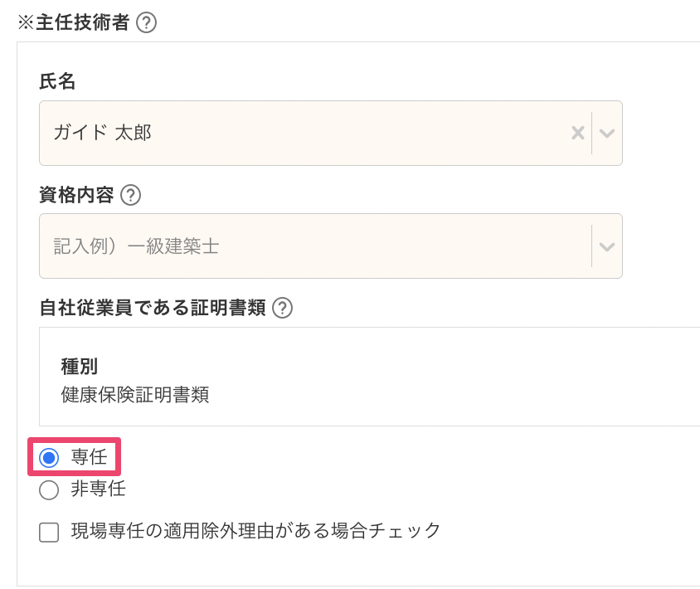Select the 専任 radio button
Image resolution: width=700 pixels, height=589 pixels.
tap(49, 457)
